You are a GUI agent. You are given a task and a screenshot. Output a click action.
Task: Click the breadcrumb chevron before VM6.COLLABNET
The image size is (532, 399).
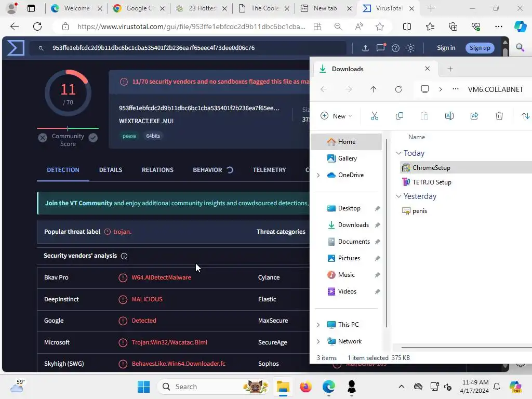coord(441,89)
